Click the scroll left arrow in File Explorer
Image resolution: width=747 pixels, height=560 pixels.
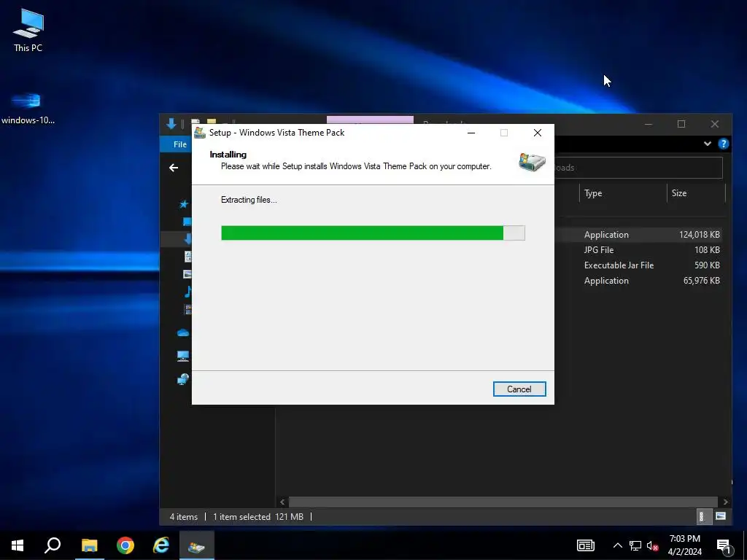[282, 502]
